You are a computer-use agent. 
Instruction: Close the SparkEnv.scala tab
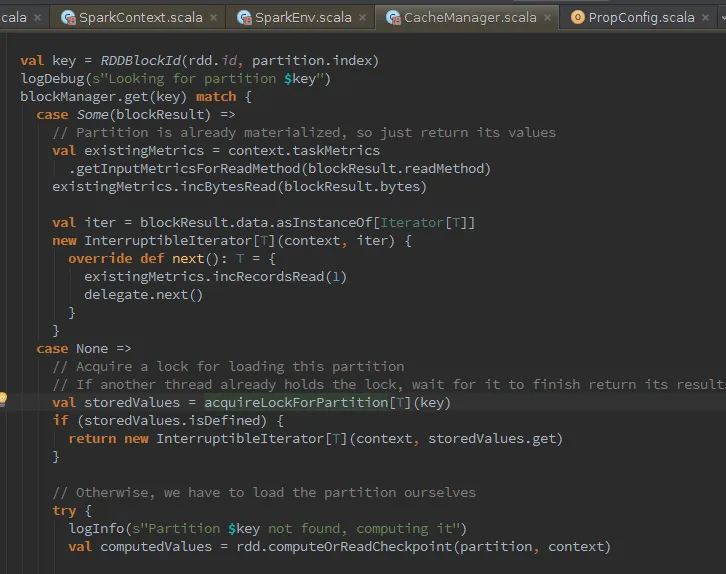(362, 17)
